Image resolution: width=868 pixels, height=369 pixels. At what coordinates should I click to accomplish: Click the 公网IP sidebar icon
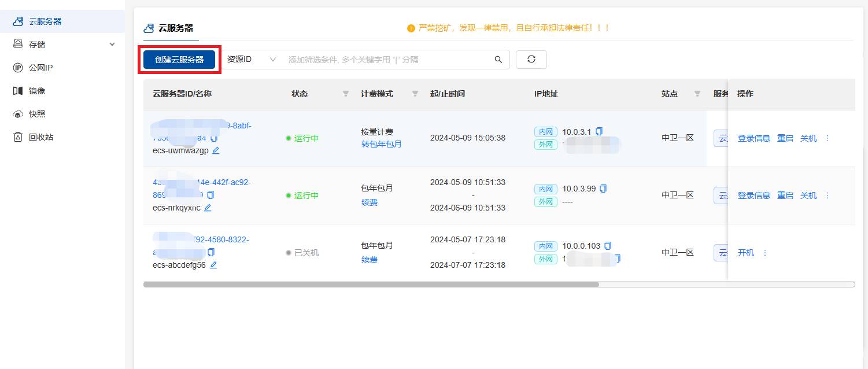pos(18,68)
